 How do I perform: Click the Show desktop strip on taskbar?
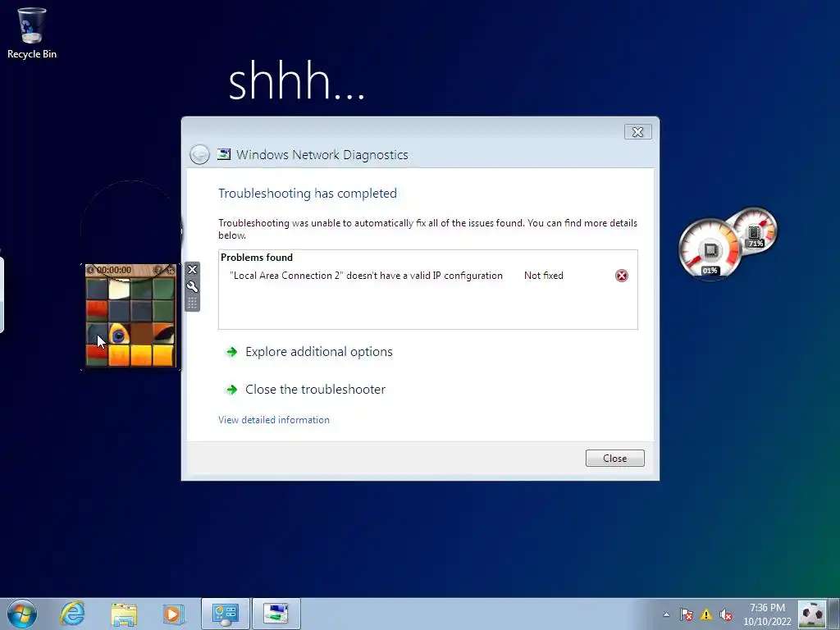click(834, 614)
